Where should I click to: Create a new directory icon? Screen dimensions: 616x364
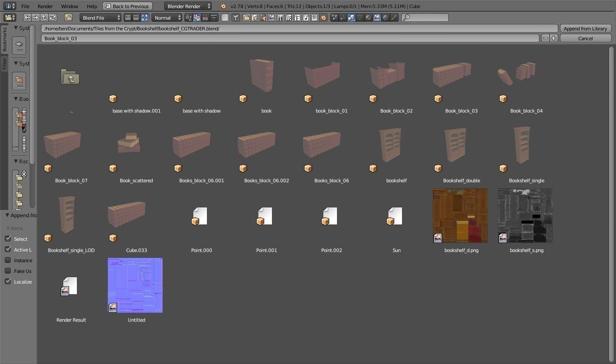pos(68,18)
